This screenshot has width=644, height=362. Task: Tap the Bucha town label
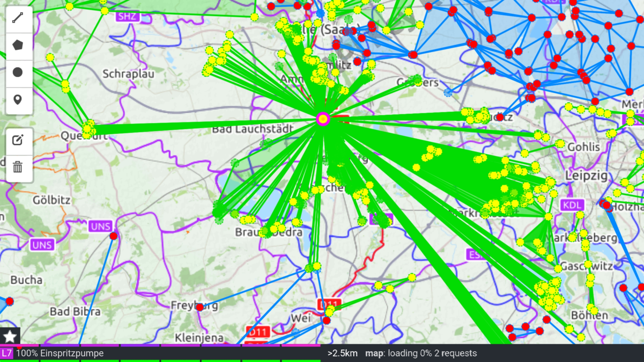coord(26,280)
